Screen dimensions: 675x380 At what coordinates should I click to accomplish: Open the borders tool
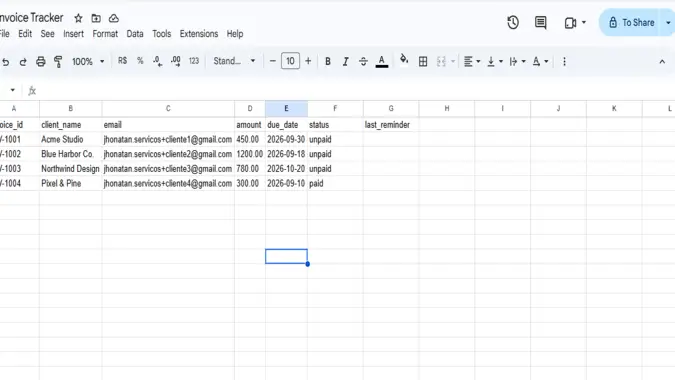click(423, 62)
